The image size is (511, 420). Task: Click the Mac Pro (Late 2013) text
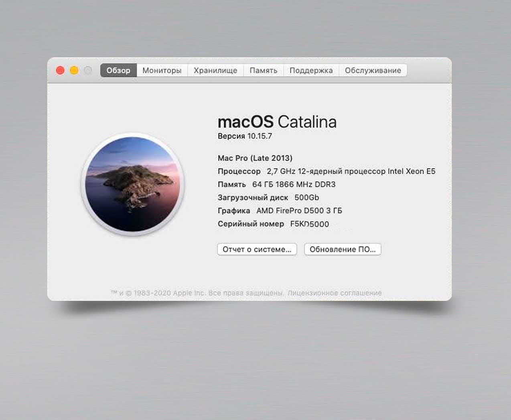pos(255,158)
